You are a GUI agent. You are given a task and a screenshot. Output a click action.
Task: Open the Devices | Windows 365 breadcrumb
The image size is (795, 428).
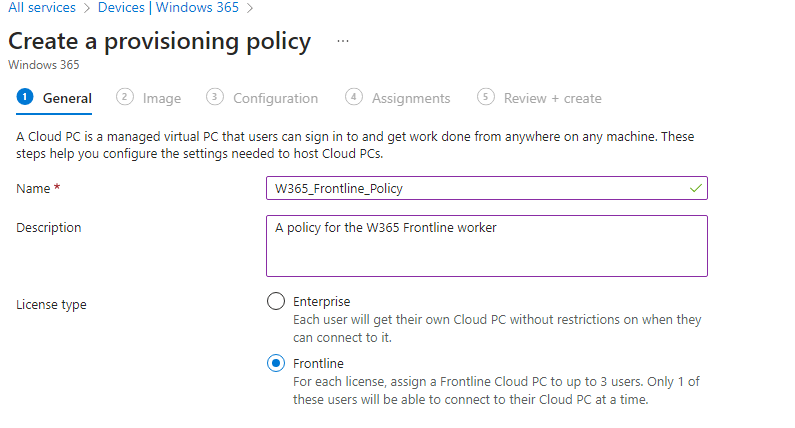coord(168,8)
